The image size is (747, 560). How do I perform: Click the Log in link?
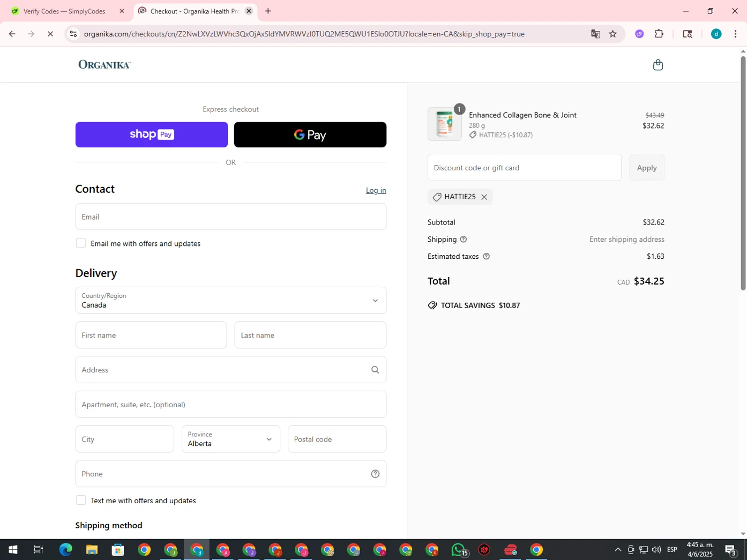pos(376,190)
